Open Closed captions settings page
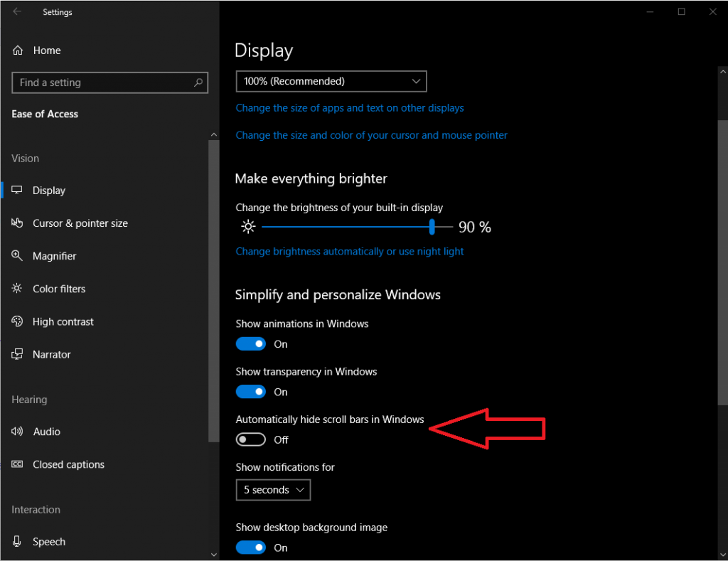 pyautogui.click(x=68, y=464)
